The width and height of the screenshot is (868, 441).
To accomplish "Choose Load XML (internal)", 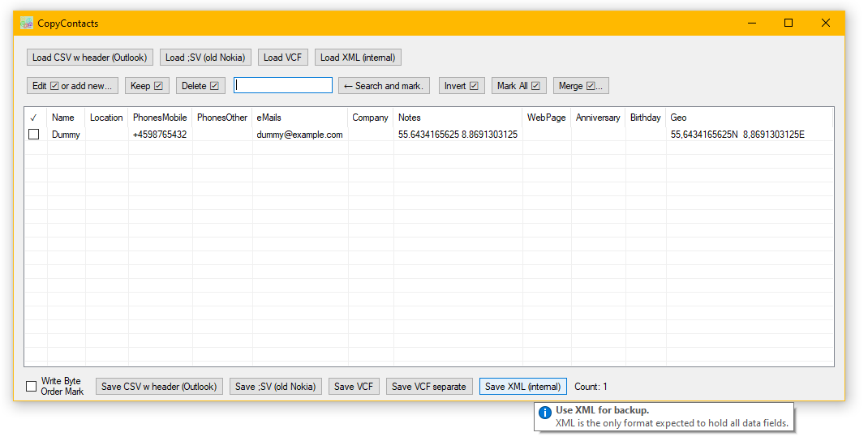I will click(359, 58).
